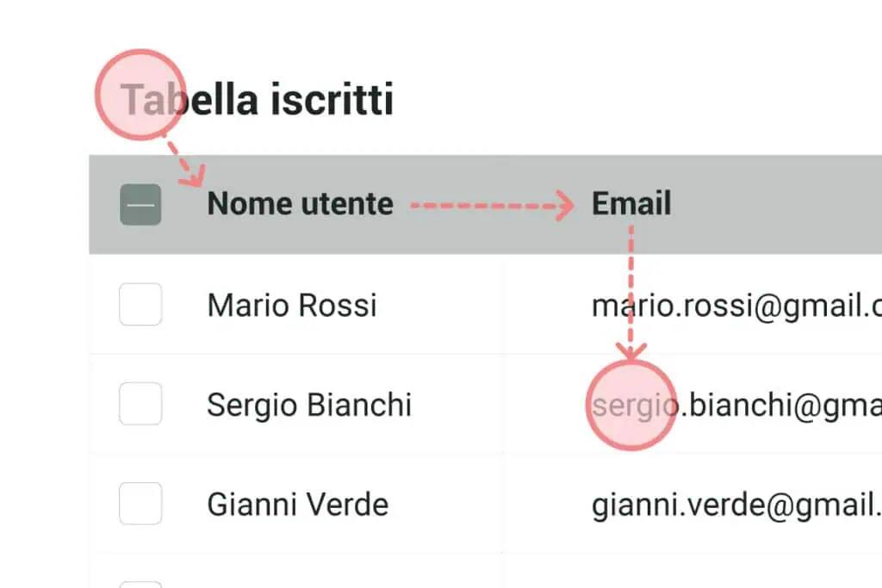Sort by the Nome utente column header
Viewport: 882px width, 588px height.
point(300,204)
